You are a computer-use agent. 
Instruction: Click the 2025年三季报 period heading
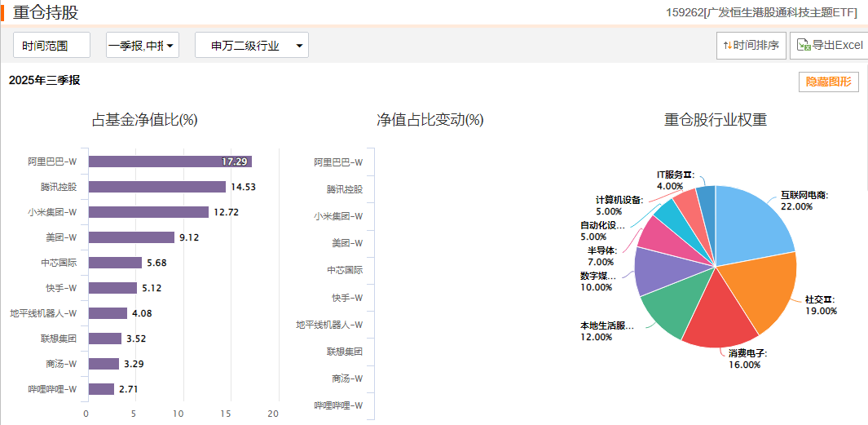(x=44, y=80)
